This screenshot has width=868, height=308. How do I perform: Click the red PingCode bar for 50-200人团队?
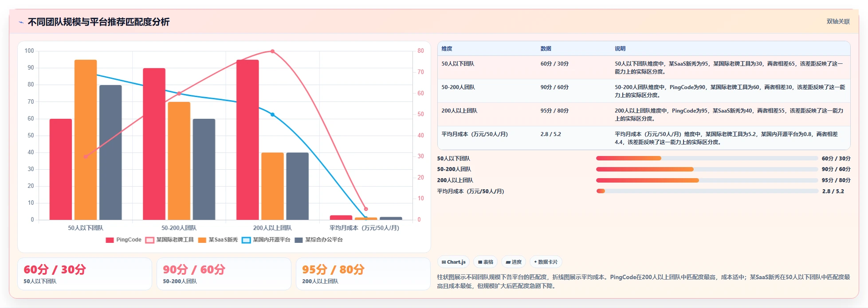[154, 144]
